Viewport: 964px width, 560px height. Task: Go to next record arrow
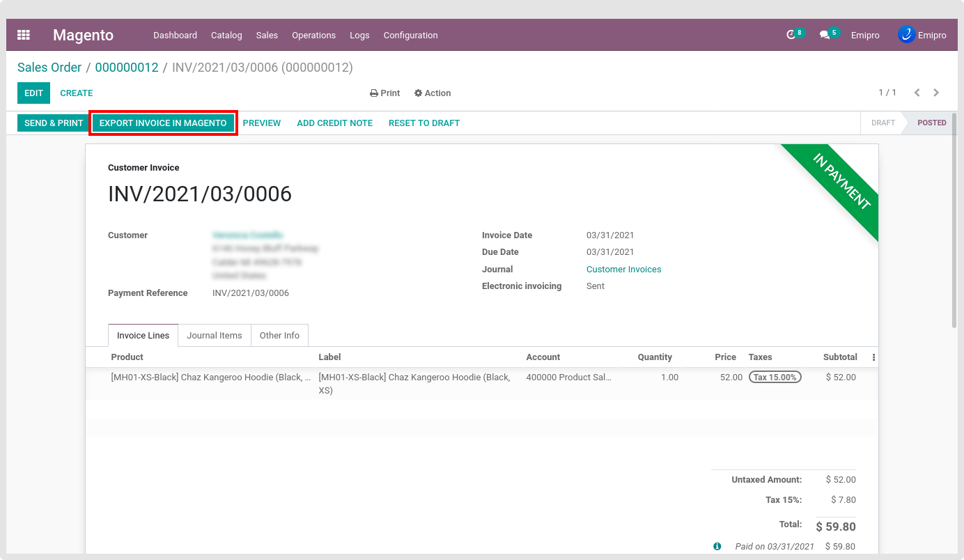[x=936, y=93]
